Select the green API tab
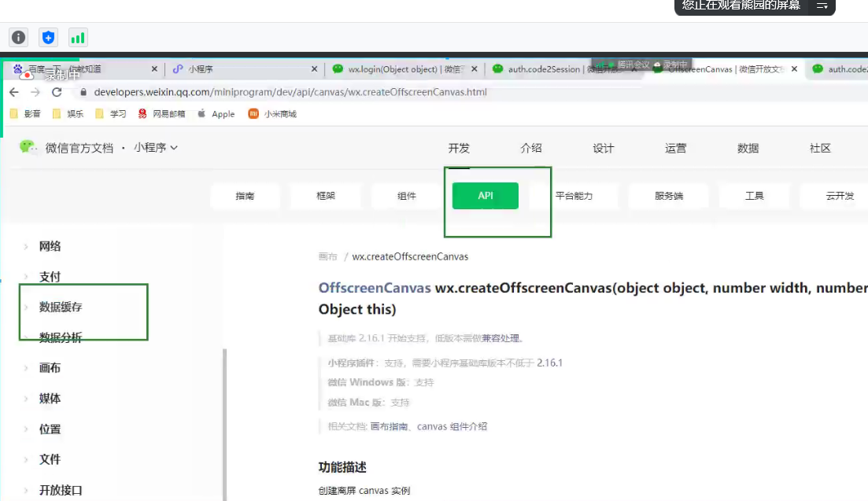The image size is (868, 501). tap(486, 196)
